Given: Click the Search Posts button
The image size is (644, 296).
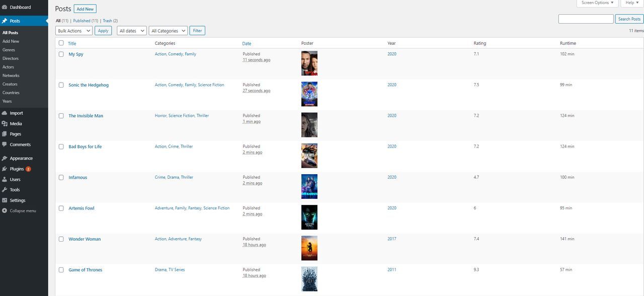Looking at the screenshot, I should click(629, 19).
